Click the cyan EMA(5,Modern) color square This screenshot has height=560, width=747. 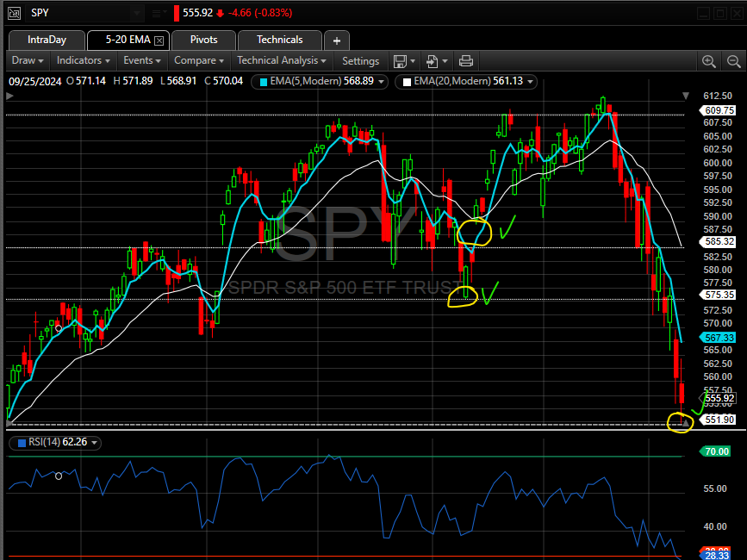[264, 82]
